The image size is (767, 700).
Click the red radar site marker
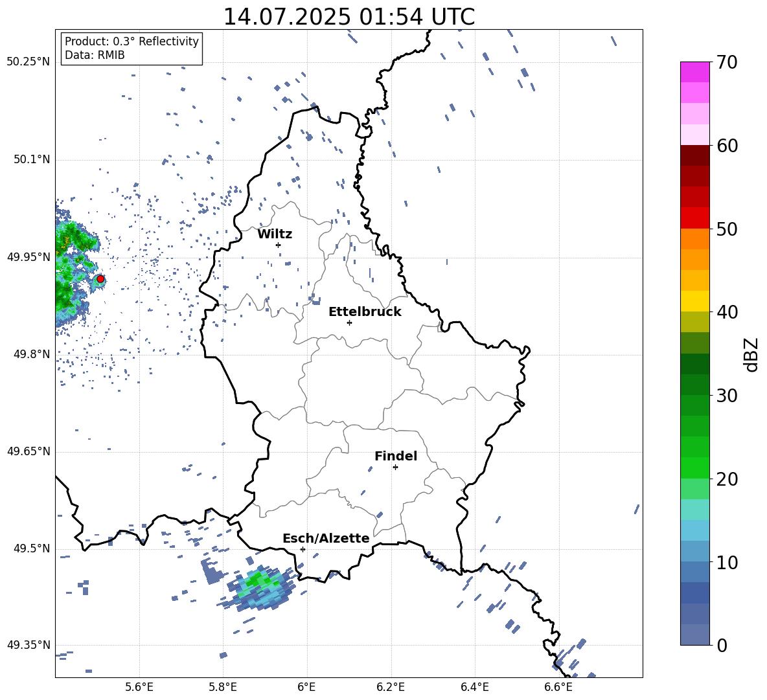(x=100, y=279)
